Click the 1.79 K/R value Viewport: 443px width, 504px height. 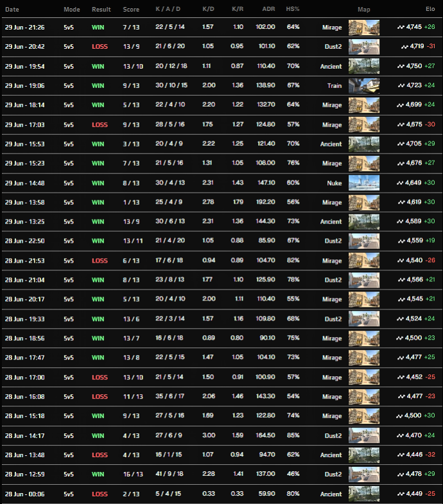click(x=238, y=202)
